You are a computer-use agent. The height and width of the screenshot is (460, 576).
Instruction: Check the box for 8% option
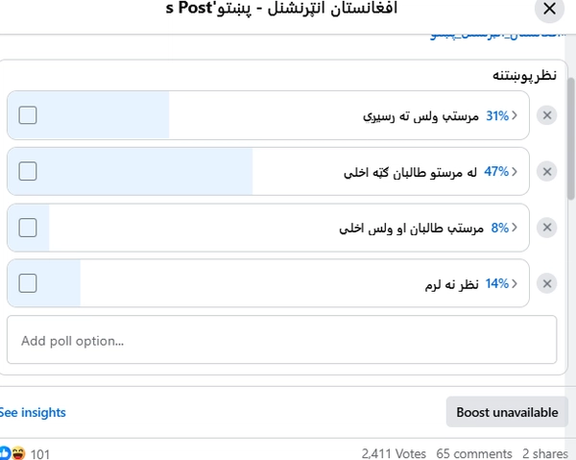pos(28,227)
